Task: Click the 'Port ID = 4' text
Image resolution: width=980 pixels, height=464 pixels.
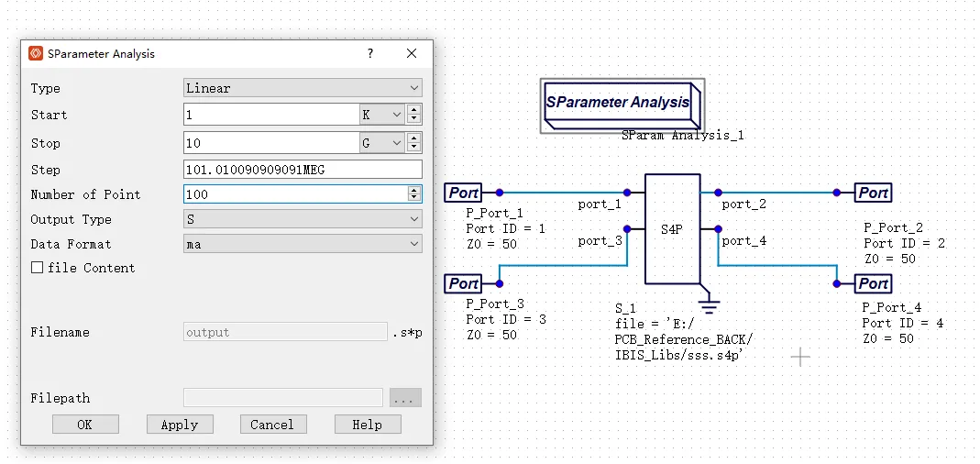Action: 902,324
